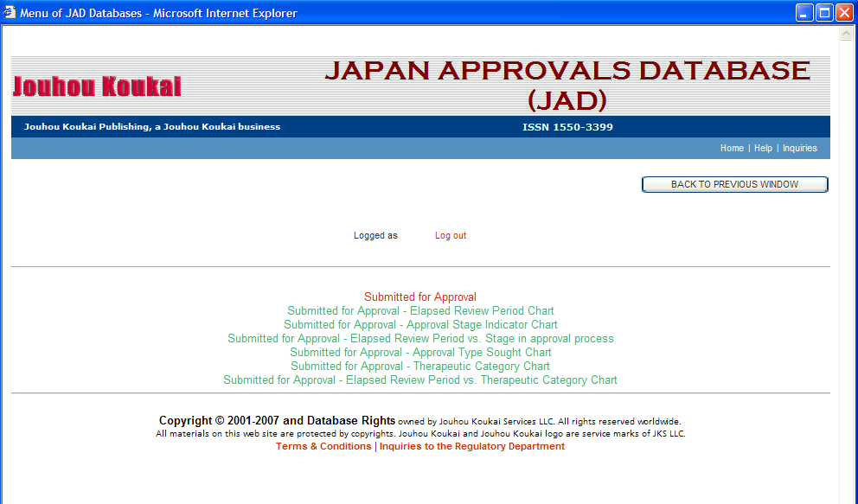Open the Approval Type Sought Chart
Image resolution: width=858 pixels, height=504 pixels.
click(420, 352)
